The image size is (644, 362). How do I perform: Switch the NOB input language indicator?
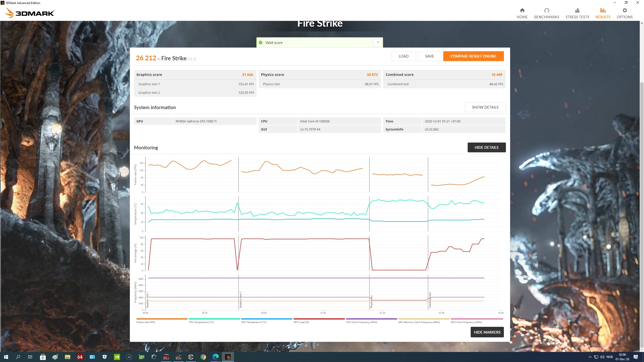pyautogui.click(x=610, y=357)
